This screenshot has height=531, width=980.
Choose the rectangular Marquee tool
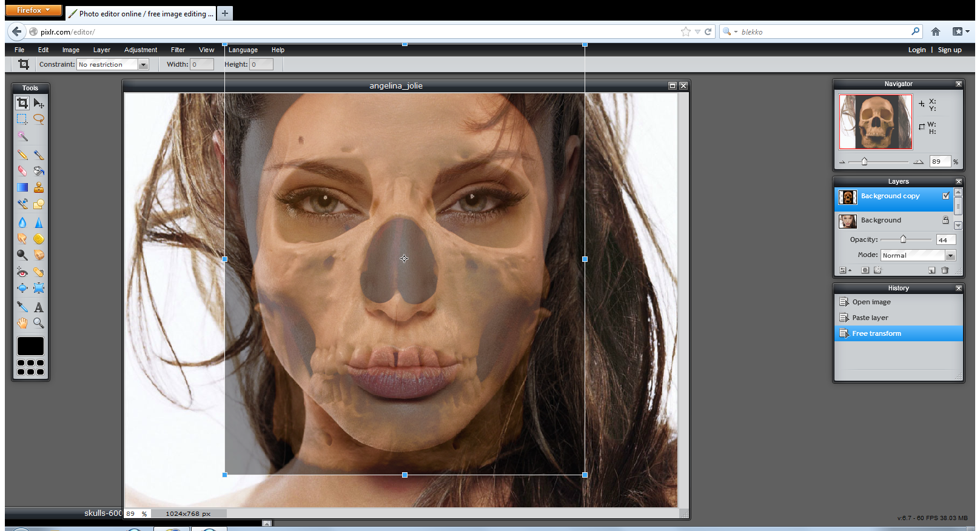click(22, 119)
